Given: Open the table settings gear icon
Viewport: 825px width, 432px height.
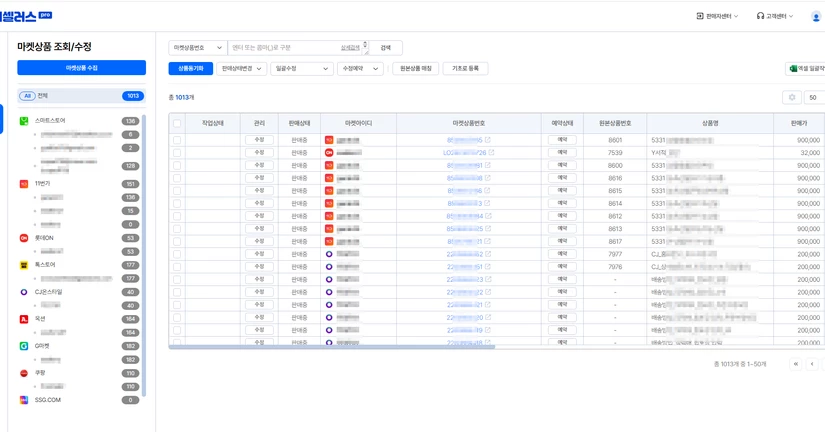Looking at the screenshot, I should (791, 97).
